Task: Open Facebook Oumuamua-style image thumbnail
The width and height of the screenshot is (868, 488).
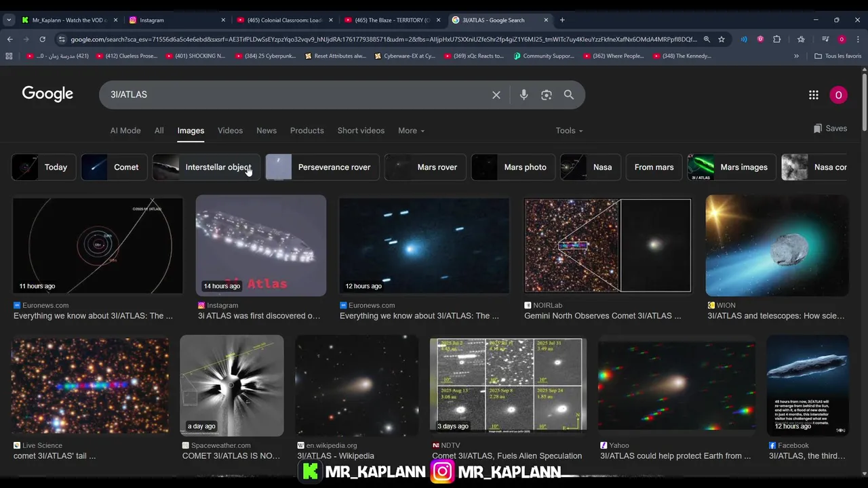Action: point(808,386)
